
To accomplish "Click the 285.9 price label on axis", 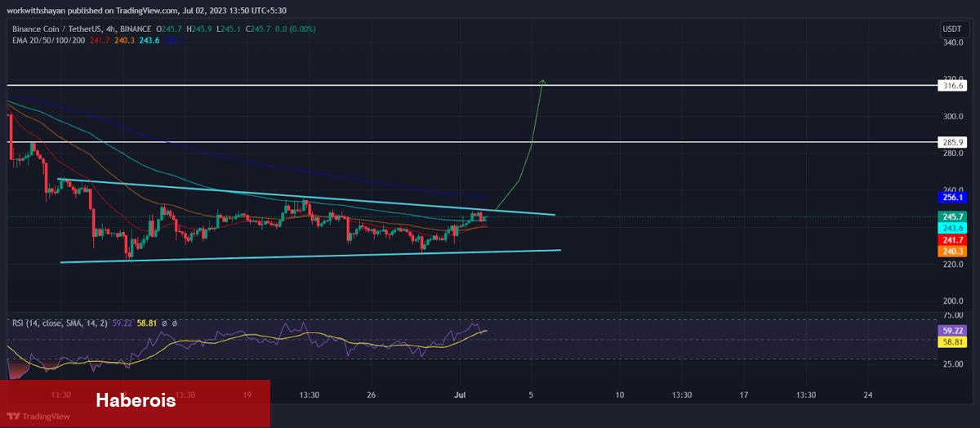I will [x=952, y=142].
